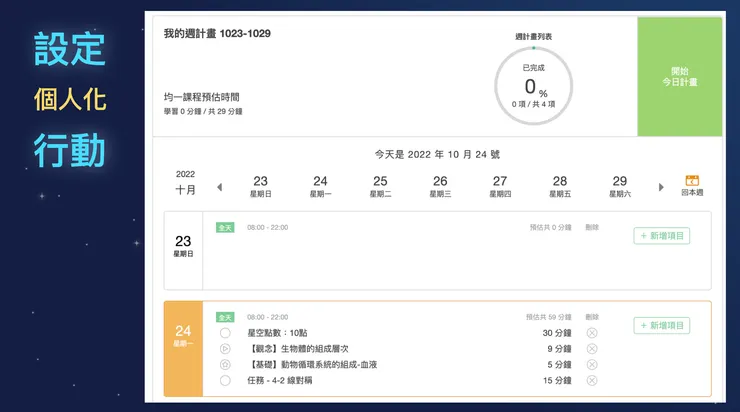Add a new item to day 23
Screen dimensions: 740x412
(x=662, y=235)
